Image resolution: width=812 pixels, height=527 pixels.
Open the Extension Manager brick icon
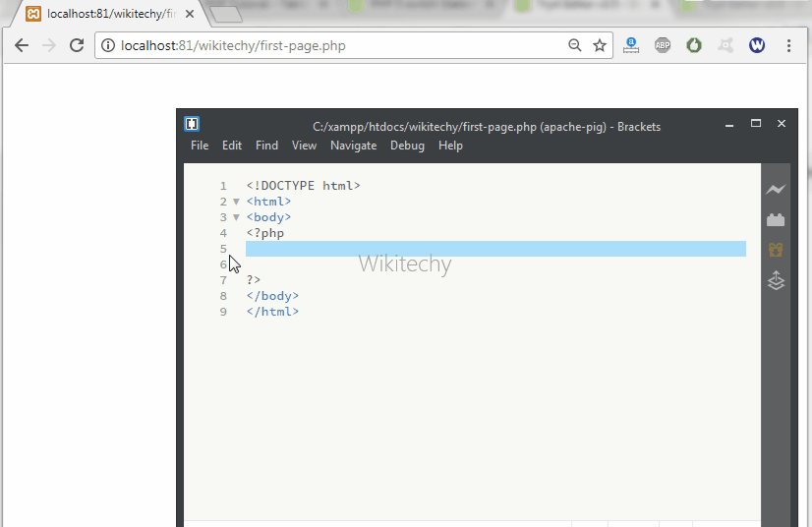(x=777, y=220)
